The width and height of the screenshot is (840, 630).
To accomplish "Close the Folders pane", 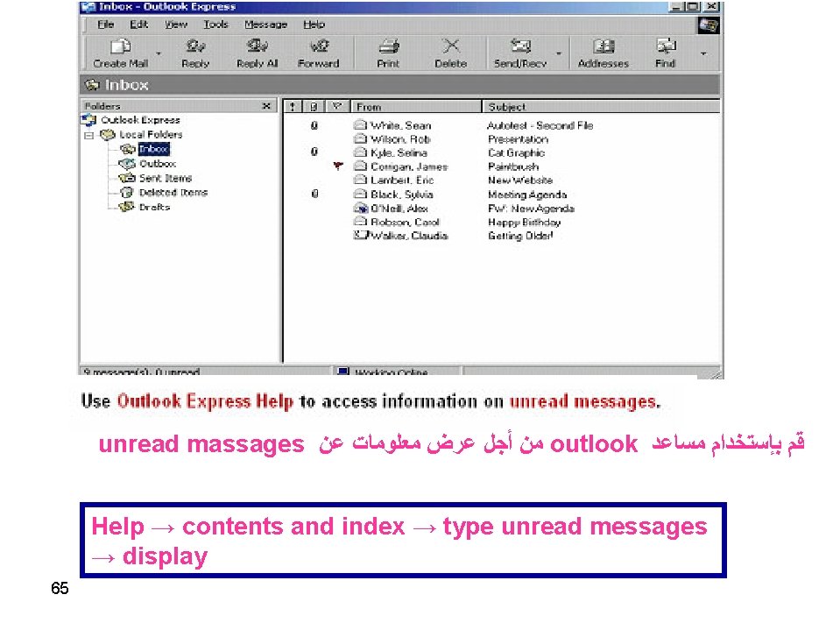I will tap(266, 106).
